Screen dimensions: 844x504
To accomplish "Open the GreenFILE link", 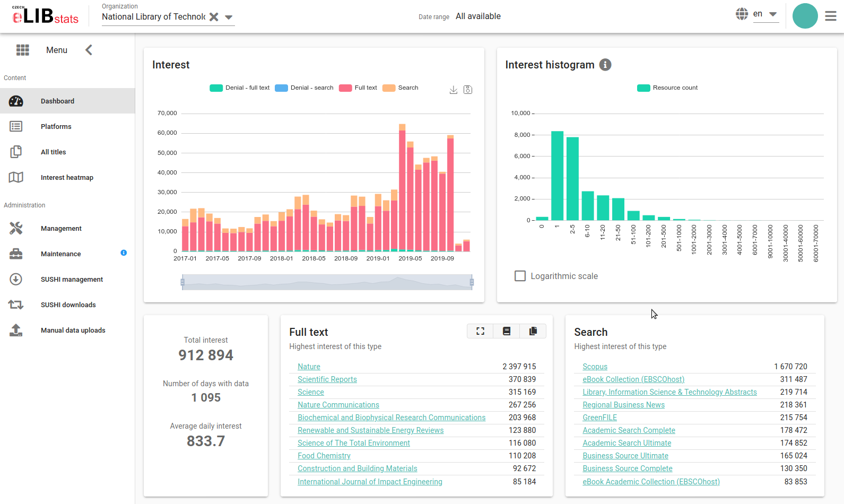I will click(x=599, y=418).
